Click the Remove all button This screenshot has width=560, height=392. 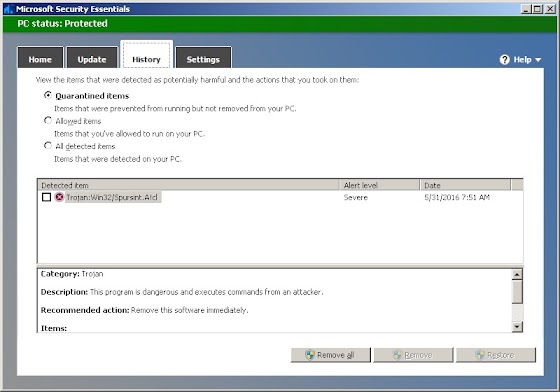coord(331,355)
